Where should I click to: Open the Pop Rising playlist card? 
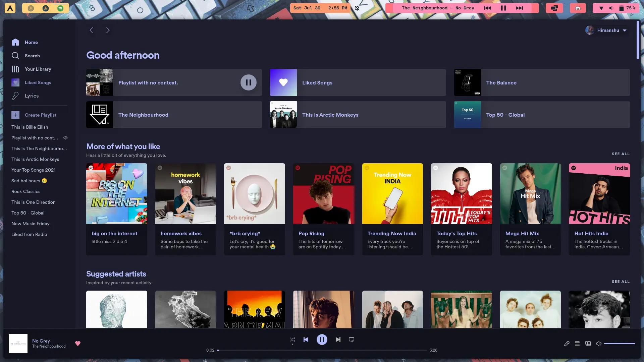[323, 208]
